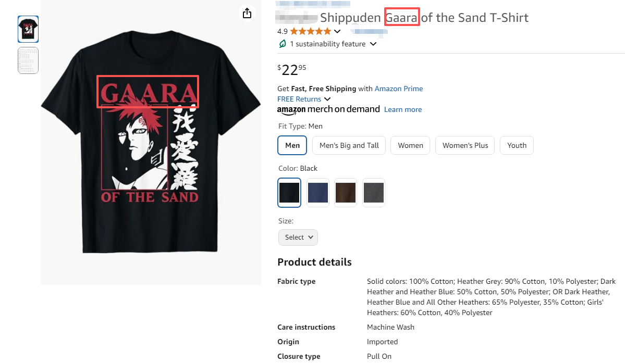Image resolution: width=625 pixels, height=364 pixels.
Task: Select the size chart thumbnail
Action: pyautogui.click(x=28, y=60)
